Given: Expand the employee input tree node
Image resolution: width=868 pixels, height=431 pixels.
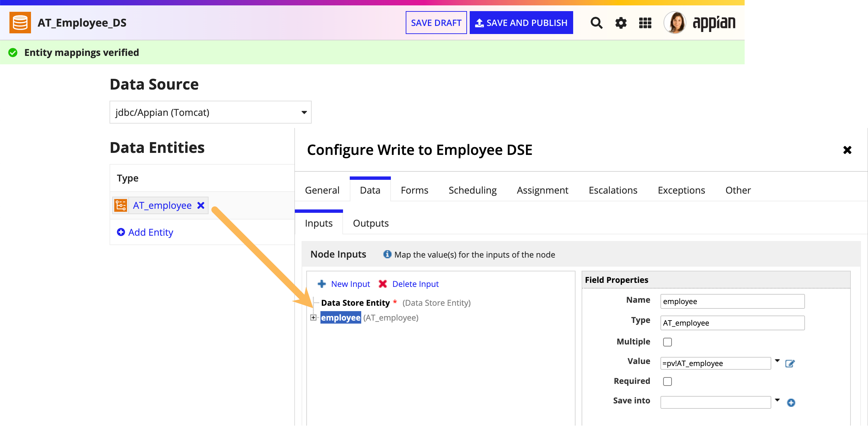Looking at the screenshot, I should (x=313, y=318).
